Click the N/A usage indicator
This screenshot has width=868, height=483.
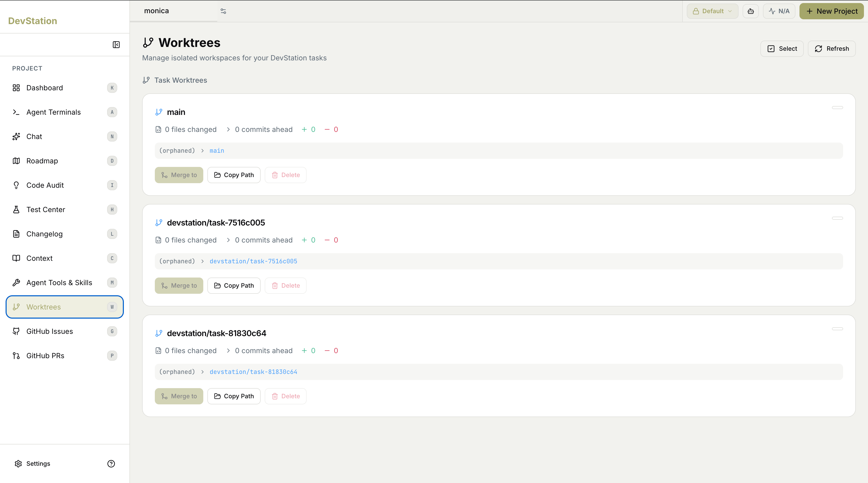(779, 11)
